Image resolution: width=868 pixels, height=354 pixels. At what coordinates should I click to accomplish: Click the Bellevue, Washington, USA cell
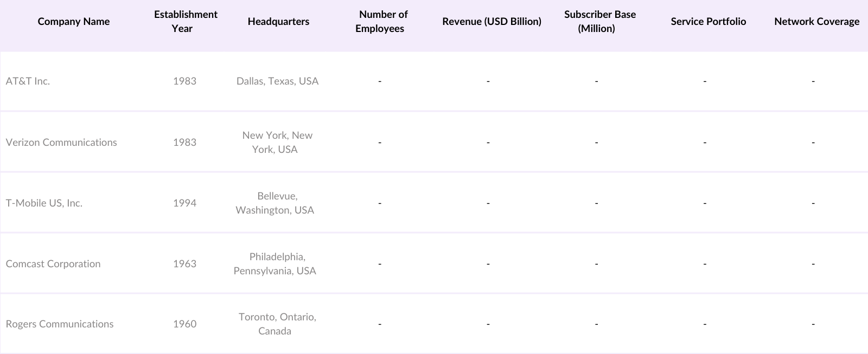(x=275, y=203)
